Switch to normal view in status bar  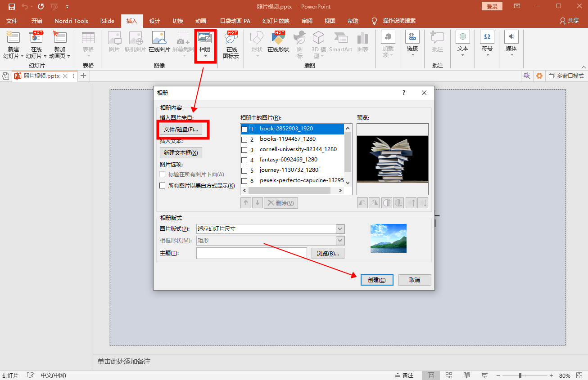tap(431, 376)
